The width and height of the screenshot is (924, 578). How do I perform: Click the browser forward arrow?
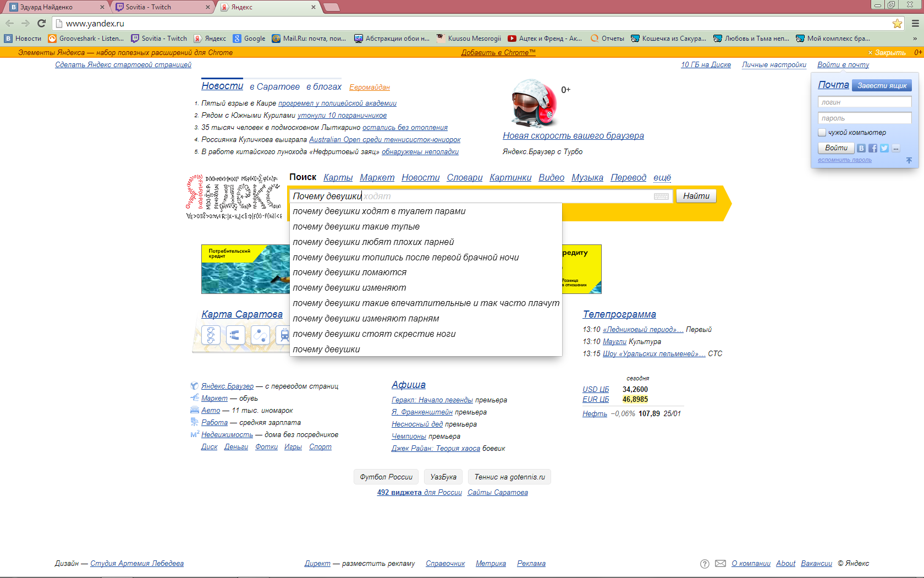click(x=25, y=23)
